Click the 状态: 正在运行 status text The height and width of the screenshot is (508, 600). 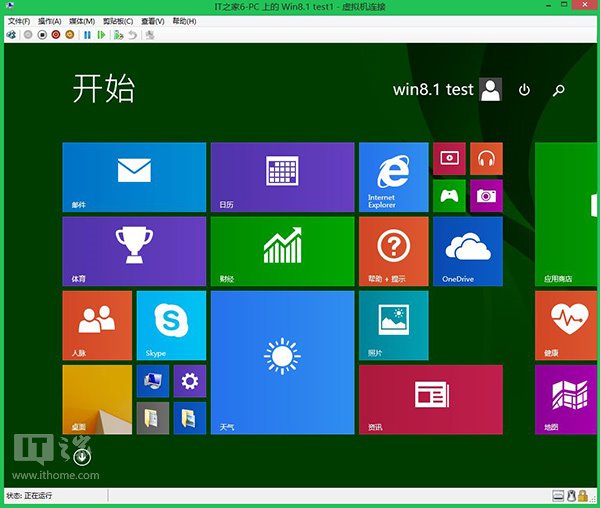coord(29,496)
